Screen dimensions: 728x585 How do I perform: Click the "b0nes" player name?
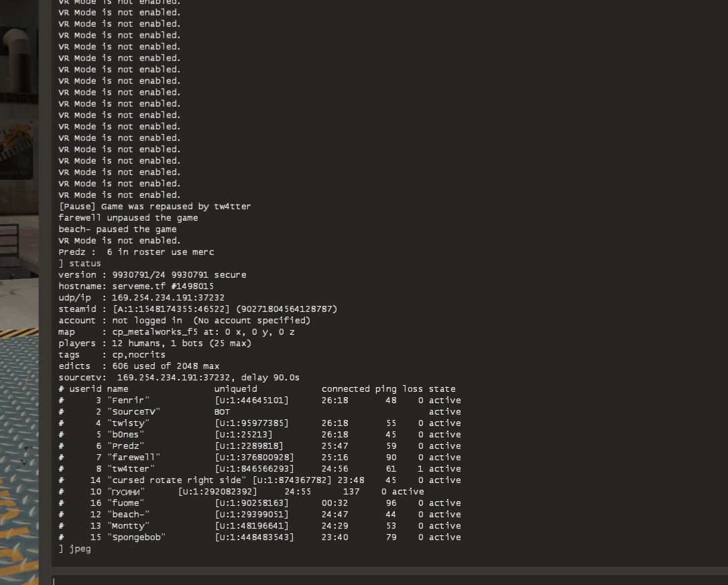[125, 435]
